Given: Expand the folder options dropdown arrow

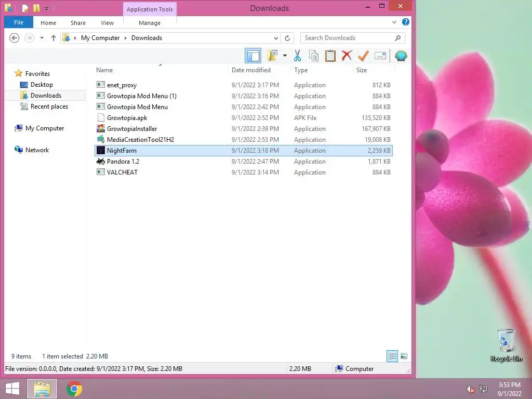Looking at the screenshot, I should (285, 56).
